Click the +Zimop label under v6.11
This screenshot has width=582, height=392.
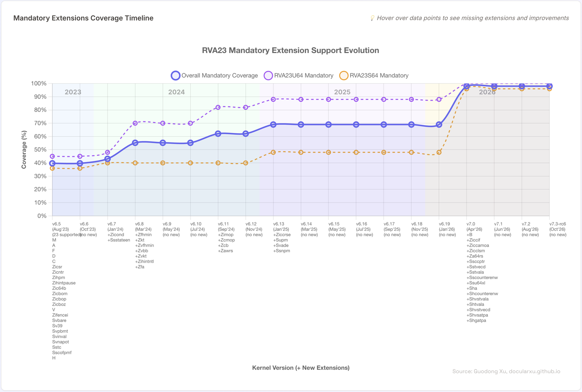(226, 235)
